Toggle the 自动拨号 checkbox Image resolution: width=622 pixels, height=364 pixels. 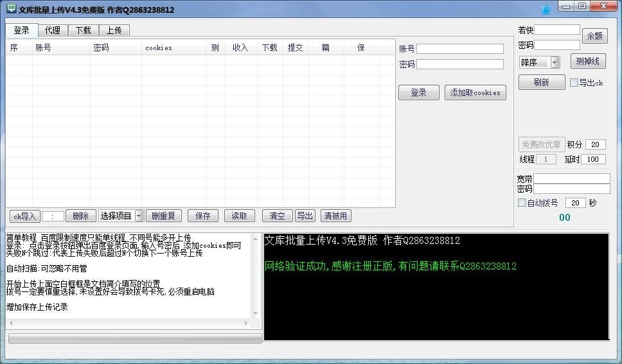point(522,203)
